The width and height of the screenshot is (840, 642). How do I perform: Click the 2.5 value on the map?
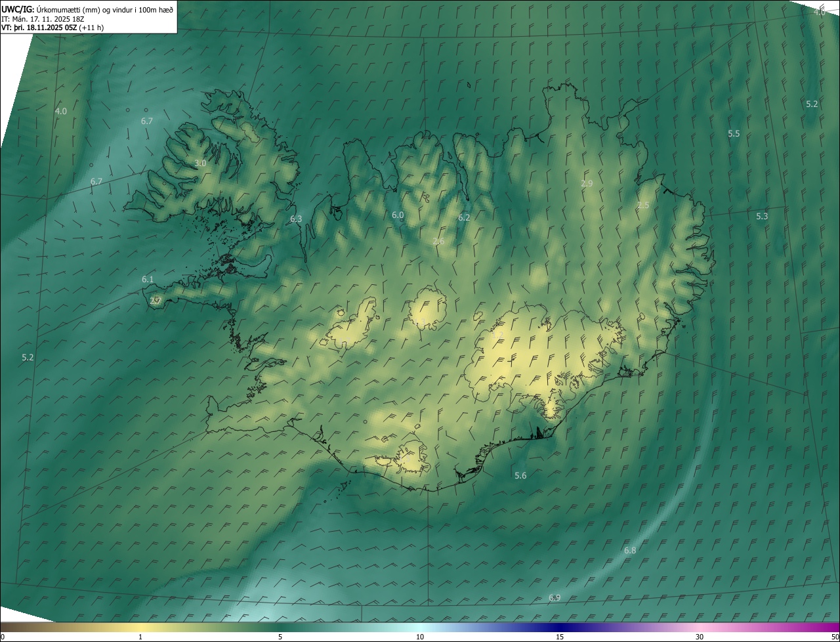tap(643, 205)
